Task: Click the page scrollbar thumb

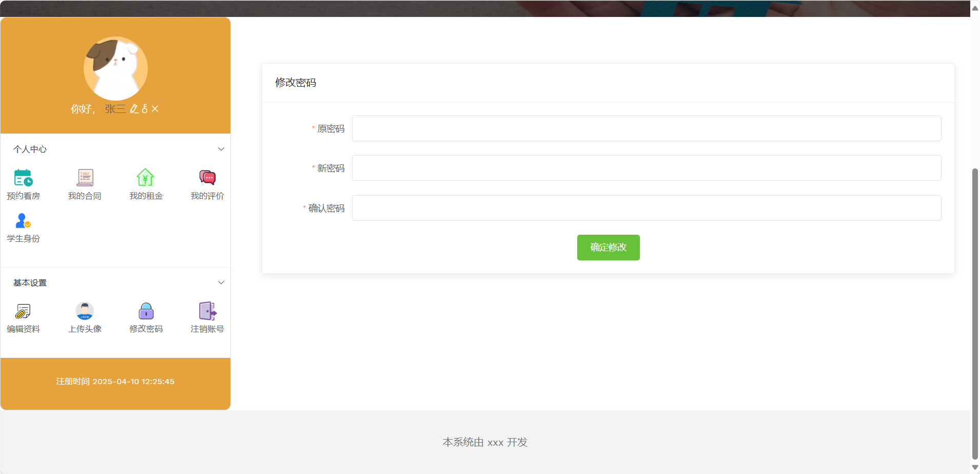Action: click(975, 314)
